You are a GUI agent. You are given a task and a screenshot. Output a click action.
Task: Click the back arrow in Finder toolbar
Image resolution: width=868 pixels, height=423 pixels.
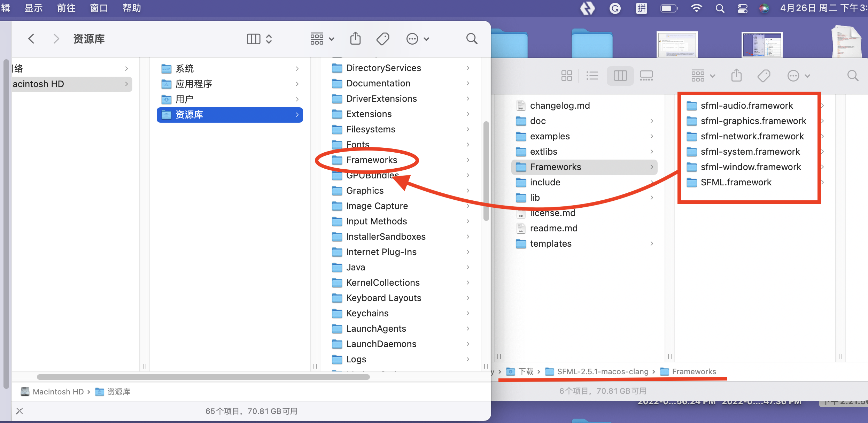(31, 39)
